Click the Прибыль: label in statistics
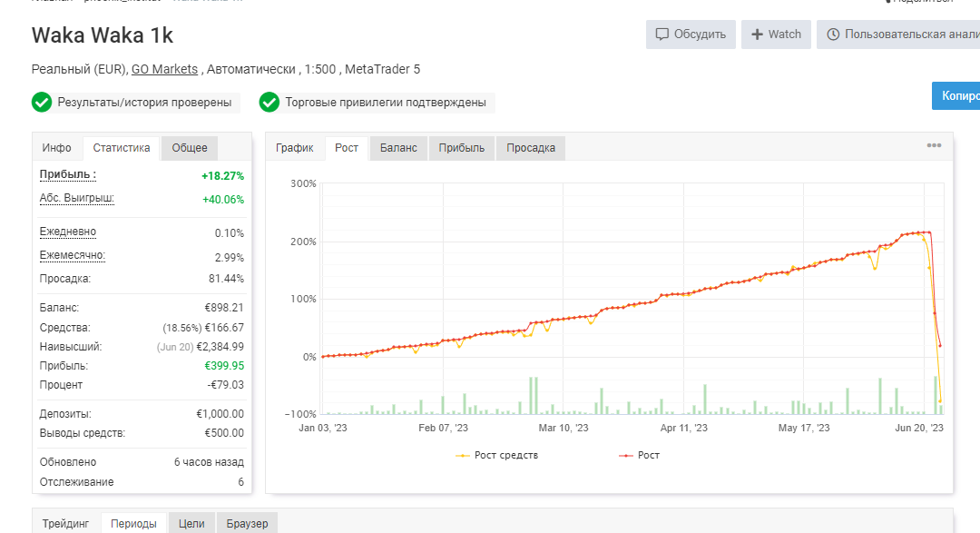Screen dimensions: 980x533 [x=67, y=174]
